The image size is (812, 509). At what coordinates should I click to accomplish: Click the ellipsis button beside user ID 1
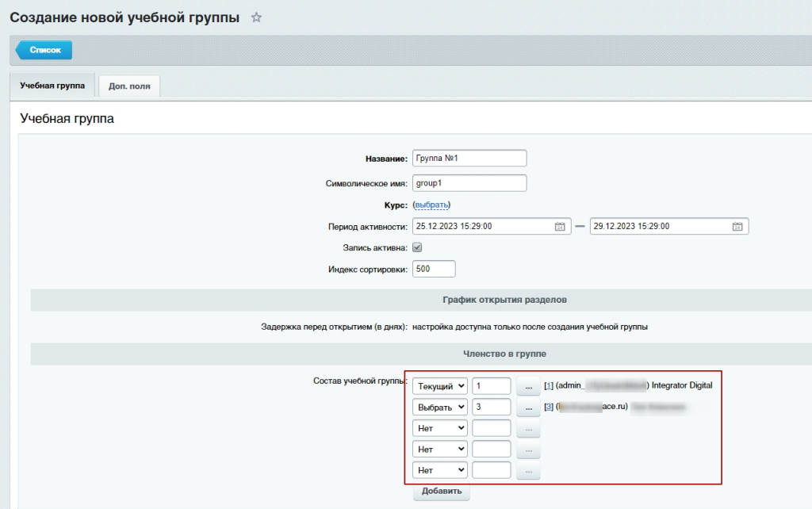tap(528, 386)
